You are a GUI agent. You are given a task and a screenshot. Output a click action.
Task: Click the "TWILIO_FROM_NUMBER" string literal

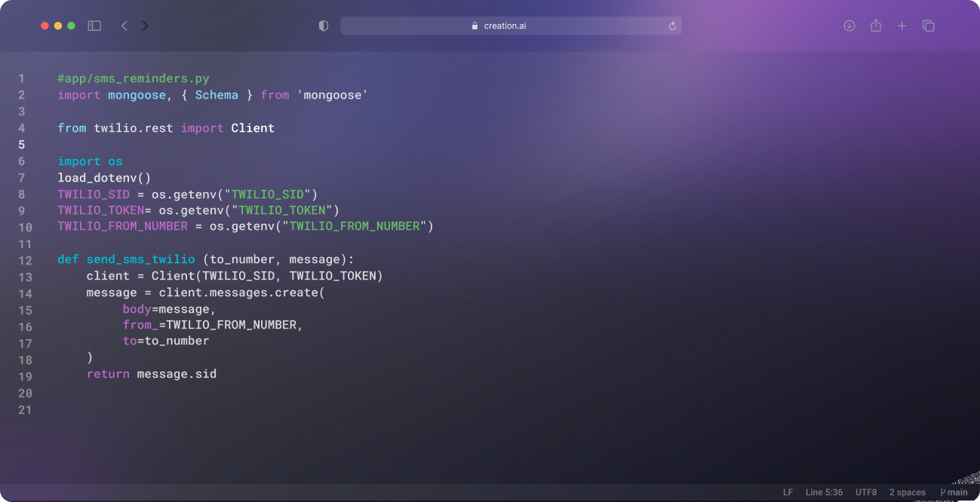pyautogui.click(x=354, y=226)
